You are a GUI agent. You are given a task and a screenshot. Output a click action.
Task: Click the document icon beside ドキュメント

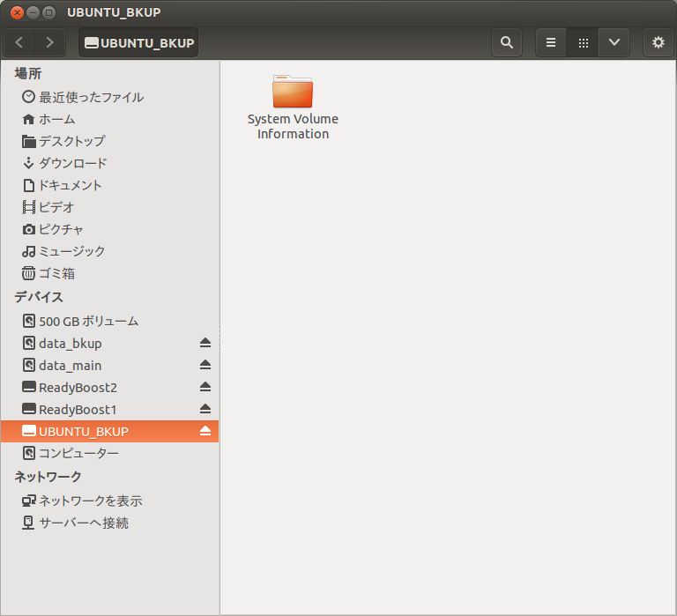coord(28,185)
